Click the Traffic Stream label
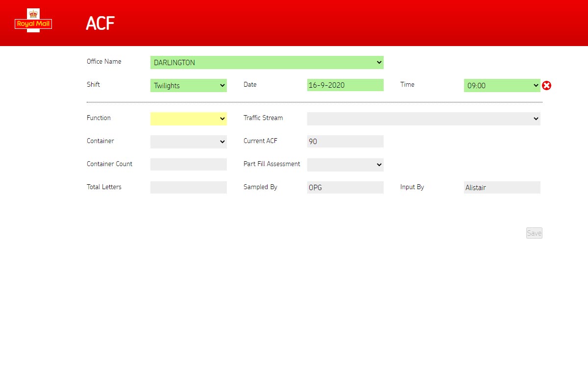The height and width of the screenshot is (392, 588). (x=263, y=118)
